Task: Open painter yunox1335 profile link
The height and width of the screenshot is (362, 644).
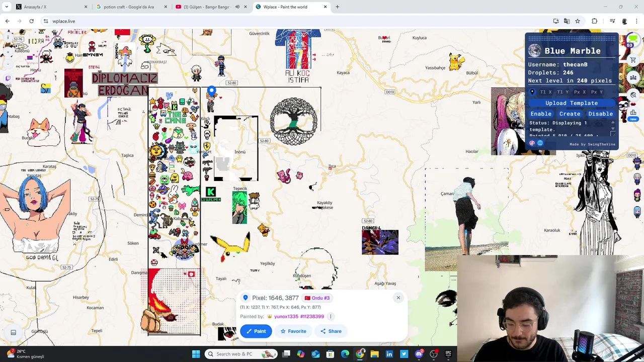Action: click(299, 316)
